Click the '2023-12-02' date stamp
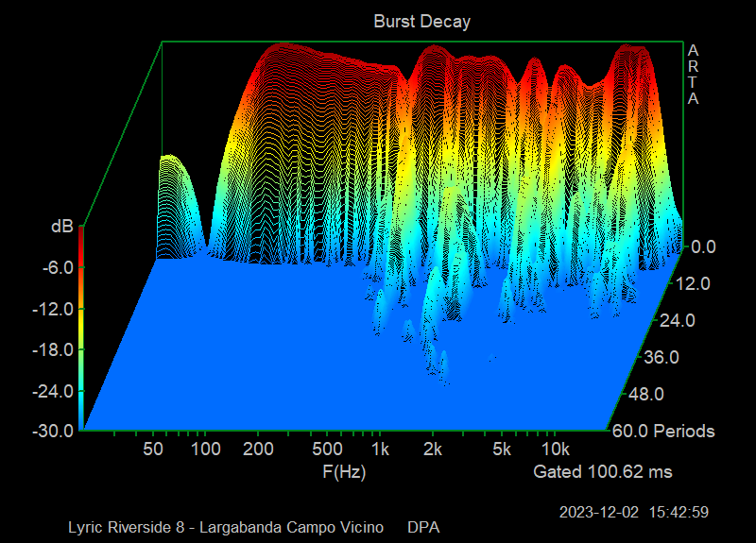This screenshot has width=756, height=543. tap(599, 512)
